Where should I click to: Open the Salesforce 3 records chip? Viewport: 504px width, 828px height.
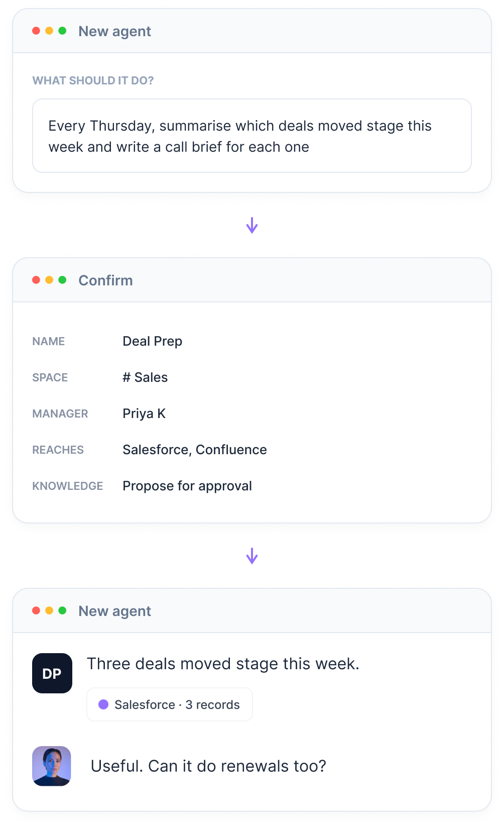click(x=170, y=704)
